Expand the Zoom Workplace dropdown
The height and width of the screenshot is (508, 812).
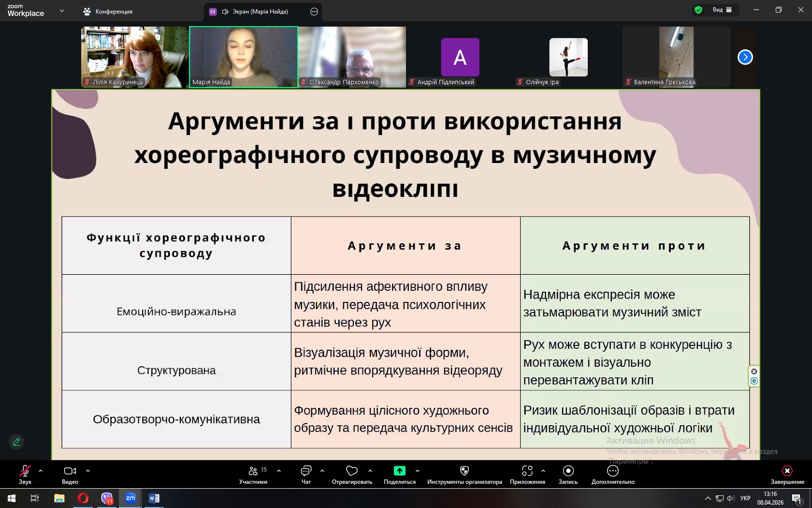coord(61,11)
